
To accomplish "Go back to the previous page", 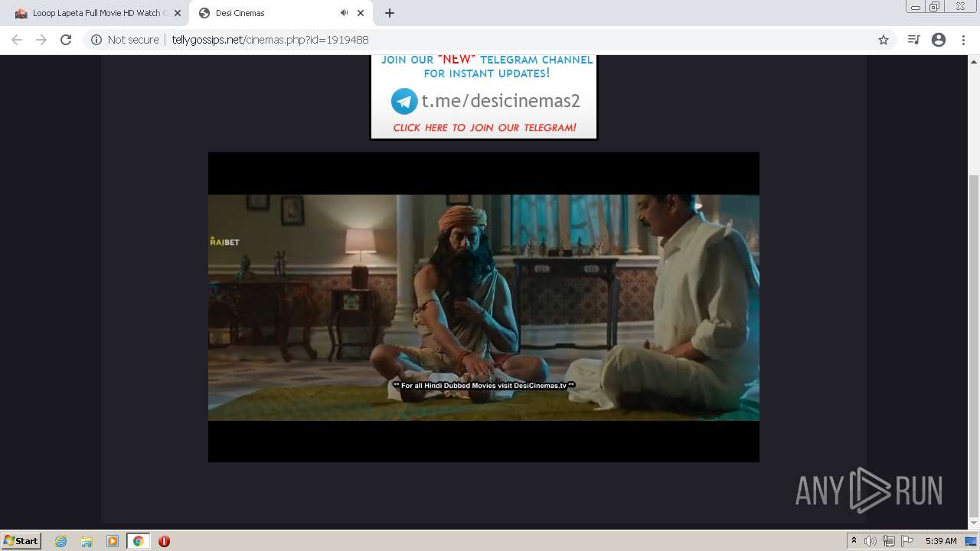I will click(x=17, y=40).
